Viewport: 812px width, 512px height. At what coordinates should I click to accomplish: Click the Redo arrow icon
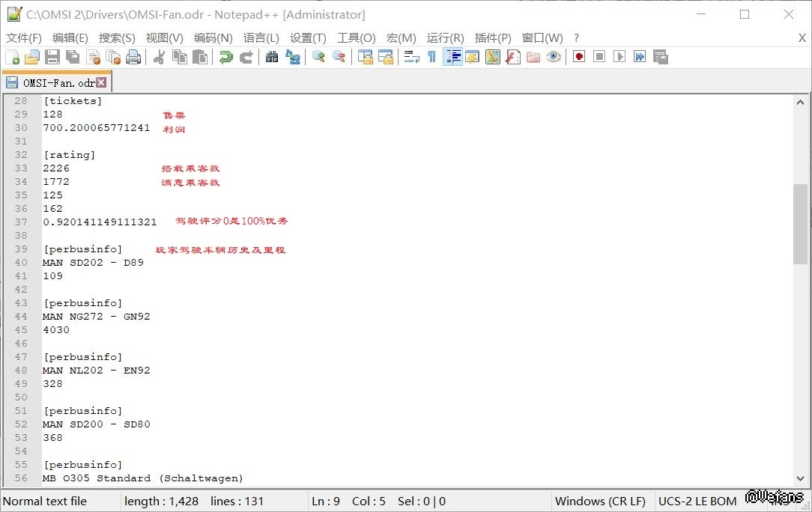tap(246, 57)
